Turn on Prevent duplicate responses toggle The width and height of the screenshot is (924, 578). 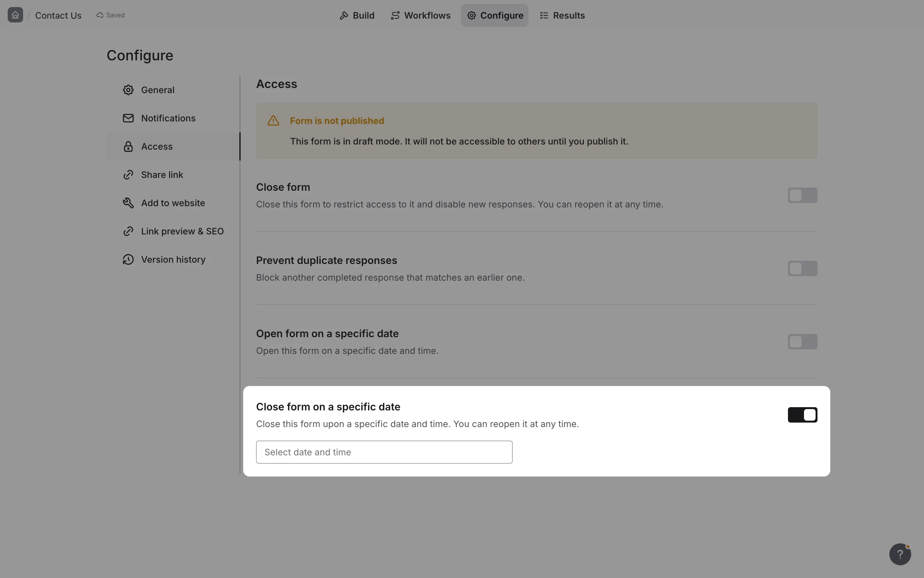click(802, 268)
